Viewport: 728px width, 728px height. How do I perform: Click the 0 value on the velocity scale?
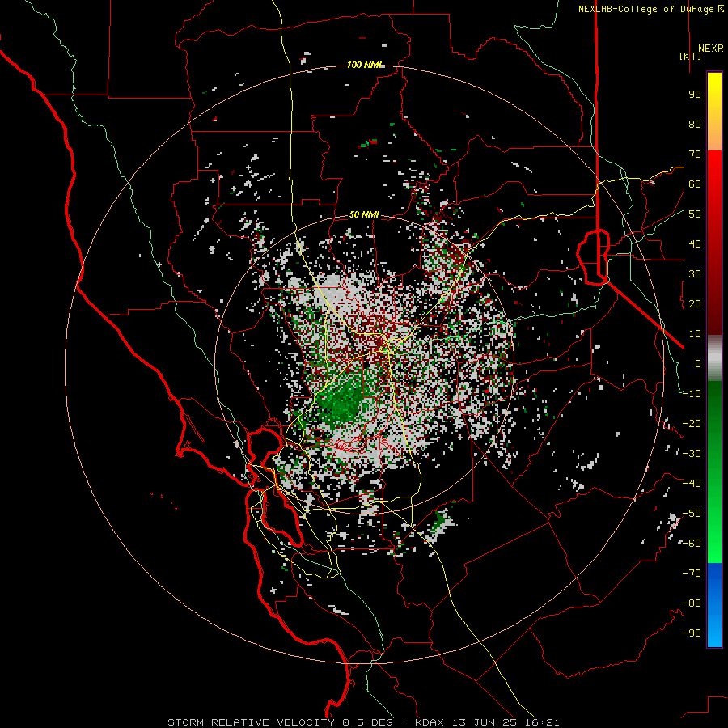coord(698,363)
